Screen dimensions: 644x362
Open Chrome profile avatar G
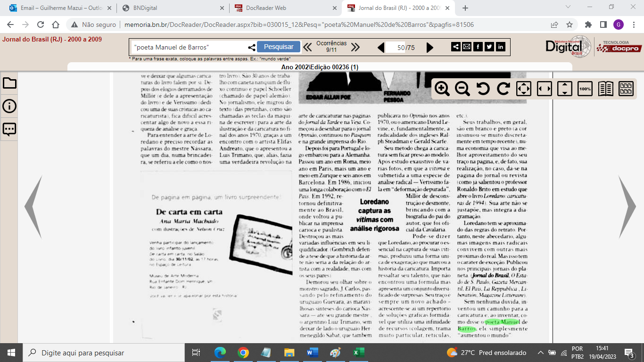[618, 25]
